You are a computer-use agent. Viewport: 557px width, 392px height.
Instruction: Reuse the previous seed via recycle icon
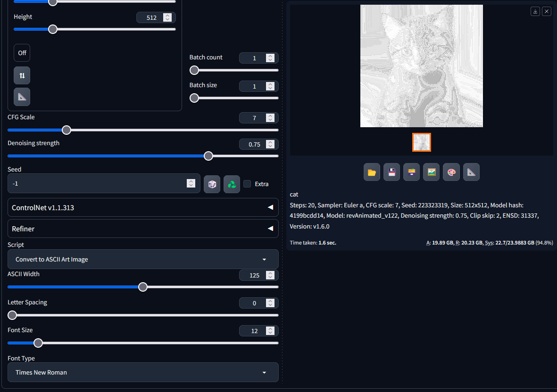coord(232,184)
